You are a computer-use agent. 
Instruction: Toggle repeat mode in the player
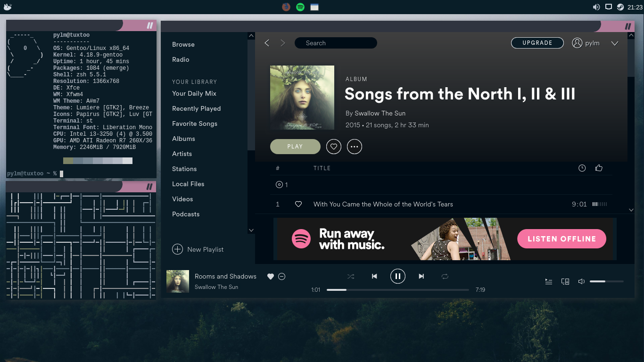445,277
